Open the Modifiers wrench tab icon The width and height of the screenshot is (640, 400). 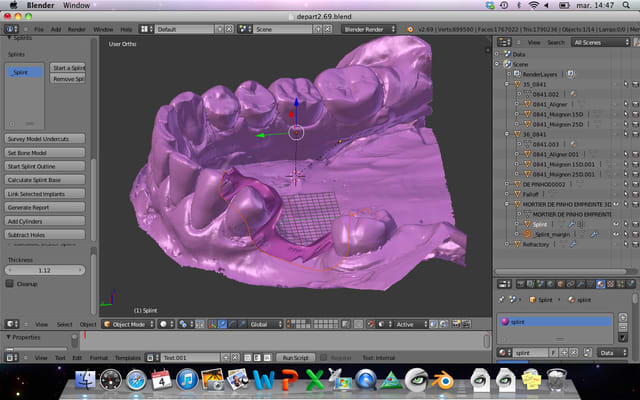[580, 284]
